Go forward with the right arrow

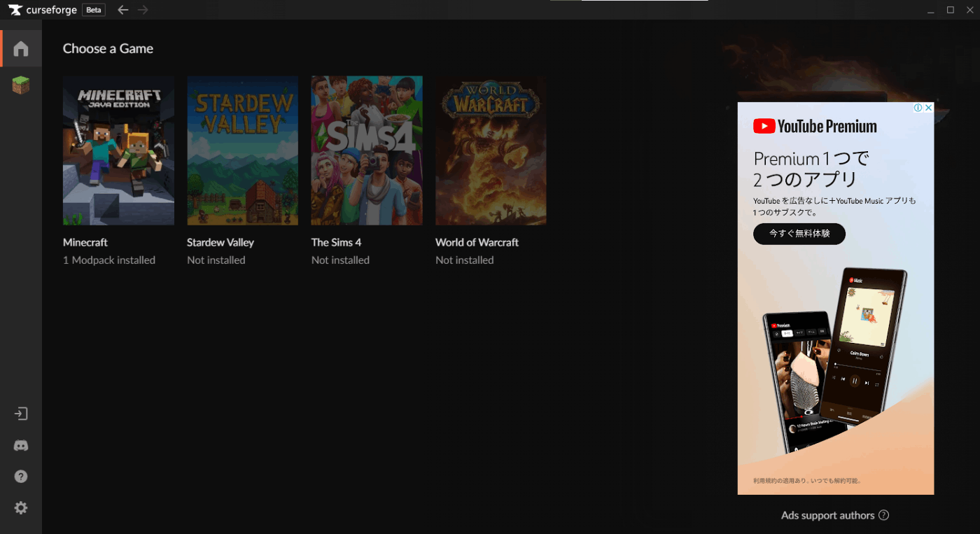(x=143, y=10)
